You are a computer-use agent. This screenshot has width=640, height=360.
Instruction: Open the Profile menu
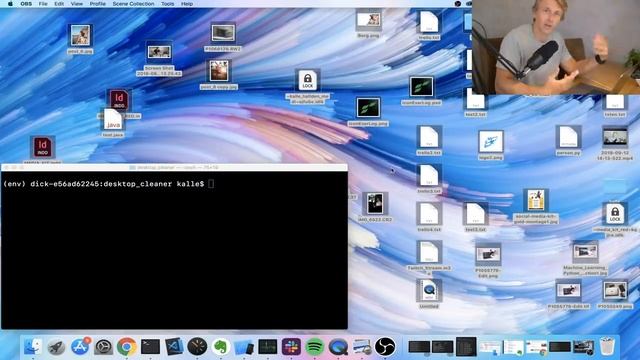[x=98, y=4]
